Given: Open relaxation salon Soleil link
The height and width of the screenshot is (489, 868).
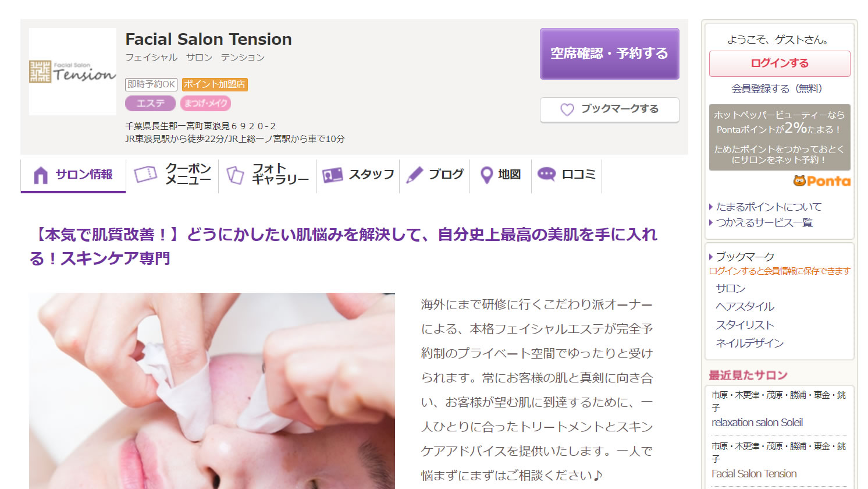Looking at the screenshot, I should coord(757,423).
